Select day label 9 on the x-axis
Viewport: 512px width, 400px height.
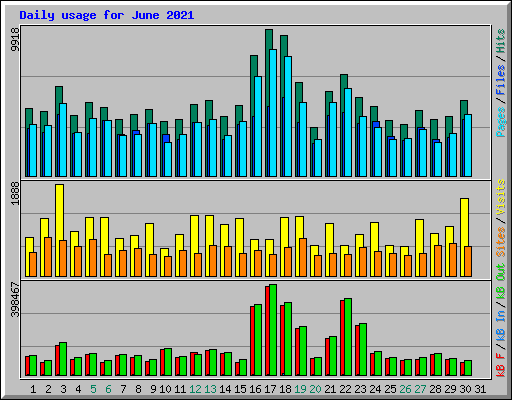[153, 389]
